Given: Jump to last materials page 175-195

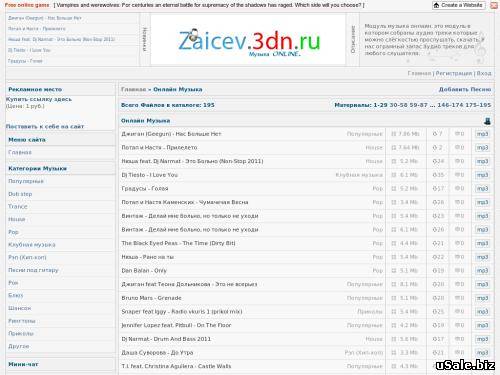Looking at the screenshot, I should 478,105.
